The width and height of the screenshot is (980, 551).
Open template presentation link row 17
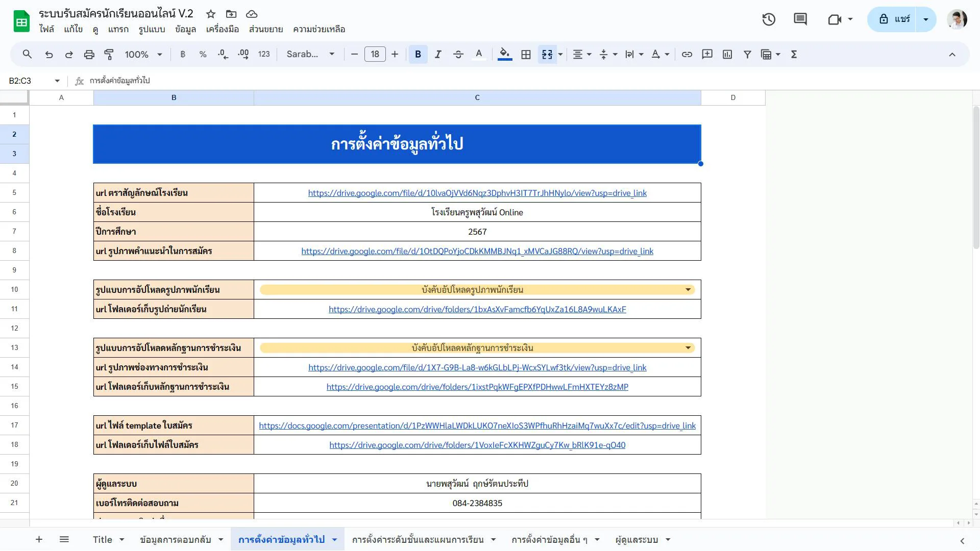coord(477,425)
